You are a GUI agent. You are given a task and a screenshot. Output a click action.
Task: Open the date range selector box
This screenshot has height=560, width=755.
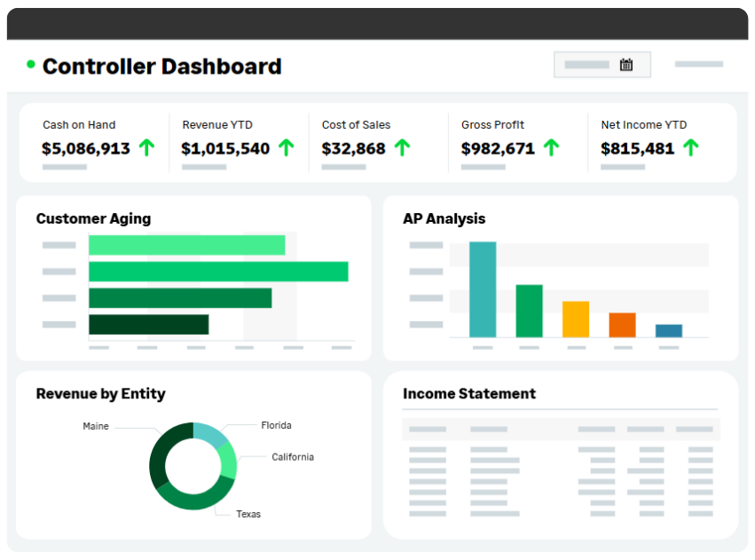(602, 65)
